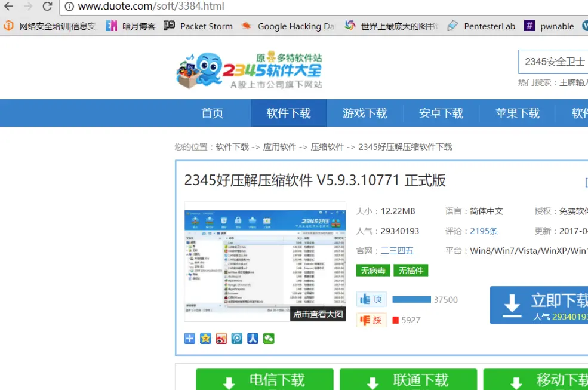Click the 点击查看大图 overlay button
Image resolution: width=588 pixels, height=390 pixels.
[318, 314]
